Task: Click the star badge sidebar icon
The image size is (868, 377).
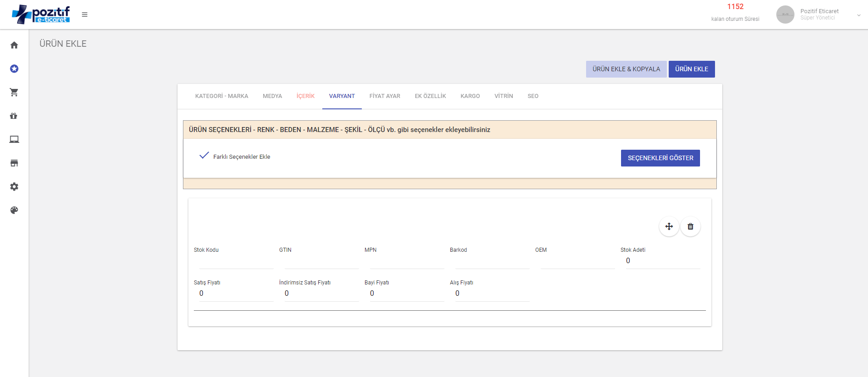Action: 14,69
